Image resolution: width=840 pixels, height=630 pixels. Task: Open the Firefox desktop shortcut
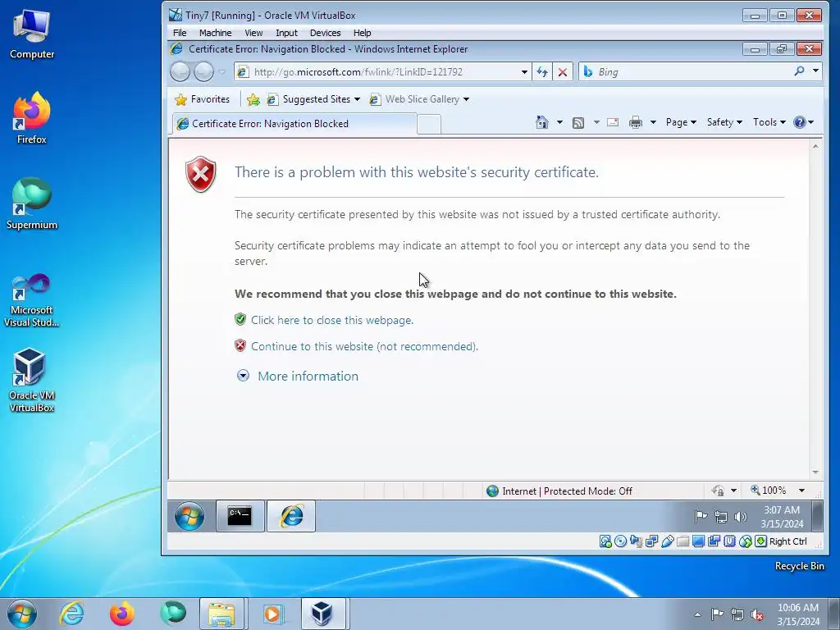click(x=32, y=118)
